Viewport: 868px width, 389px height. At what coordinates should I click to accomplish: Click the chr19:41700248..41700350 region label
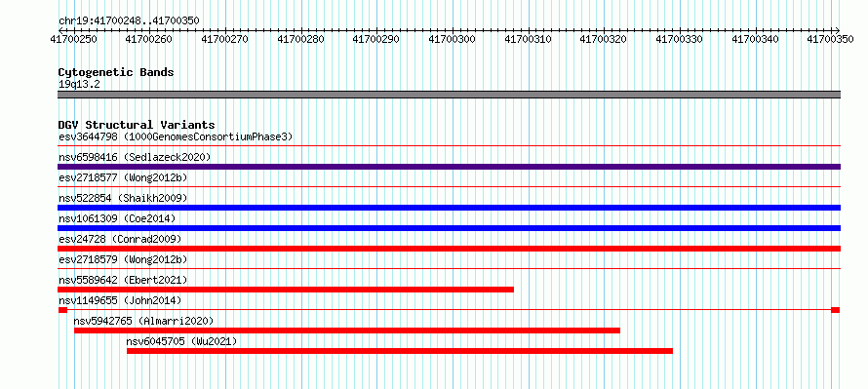coord(129,21)
